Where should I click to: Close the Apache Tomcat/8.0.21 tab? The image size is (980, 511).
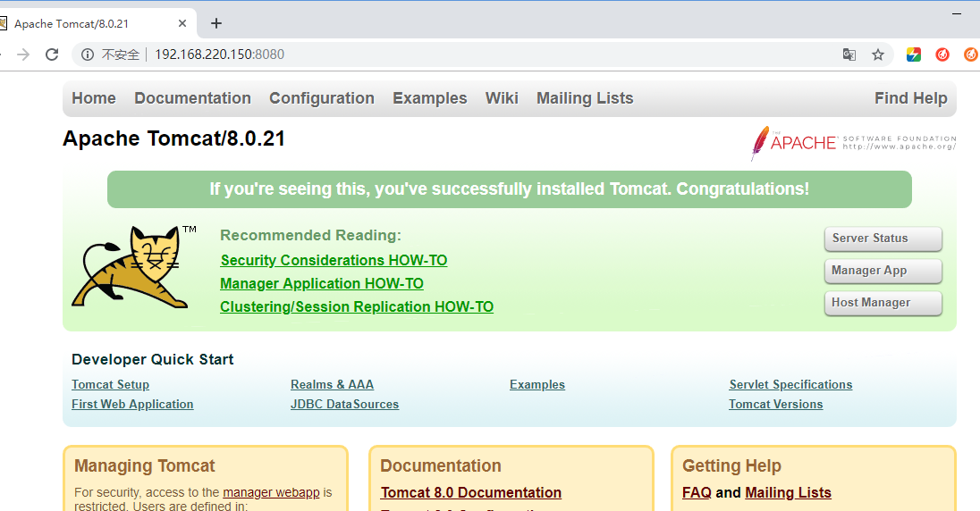point(182,24)
